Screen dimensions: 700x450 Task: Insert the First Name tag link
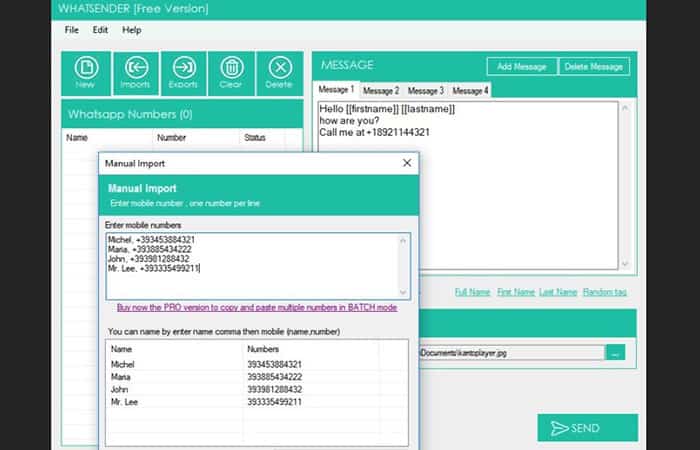pos(516,292)
